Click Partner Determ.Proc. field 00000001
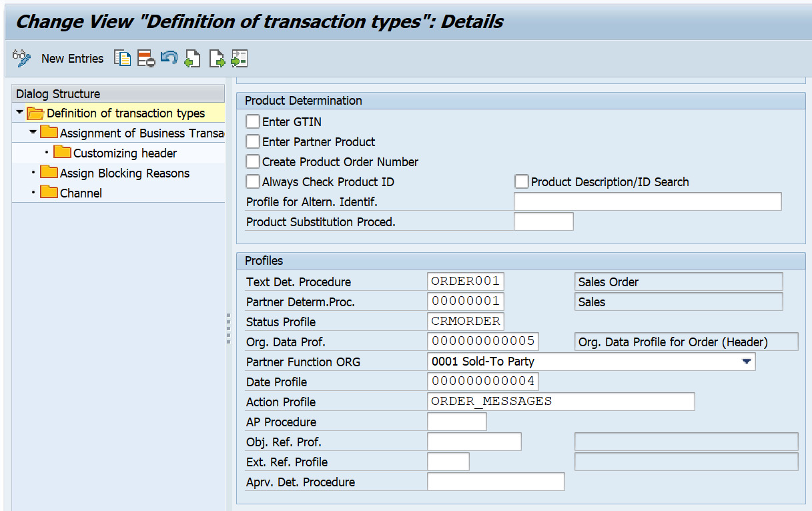812x511 pixels. click(466, 302)
